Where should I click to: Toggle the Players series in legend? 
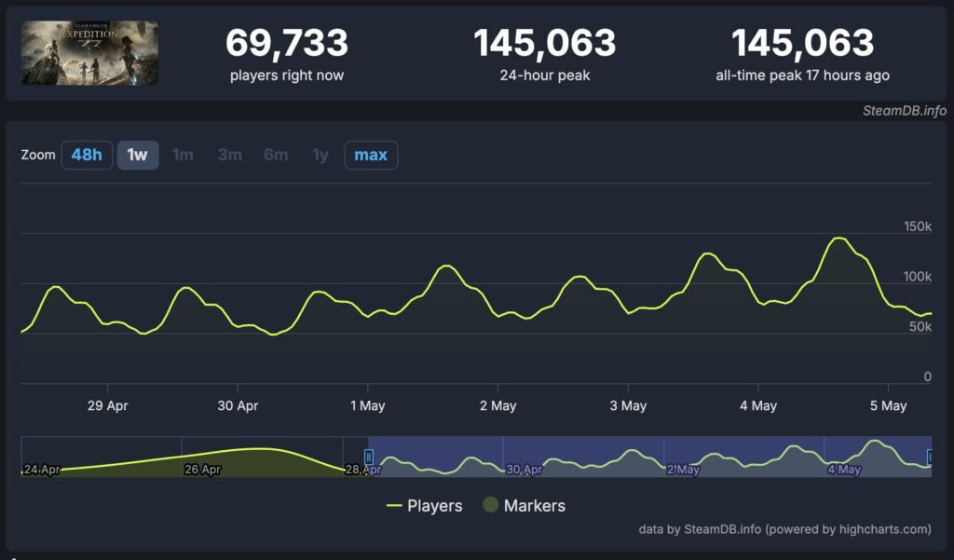[434, 506]
